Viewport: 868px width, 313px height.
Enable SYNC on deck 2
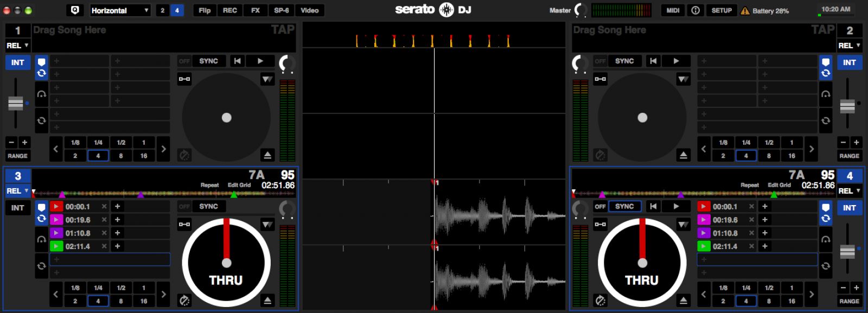pos(624,61)
